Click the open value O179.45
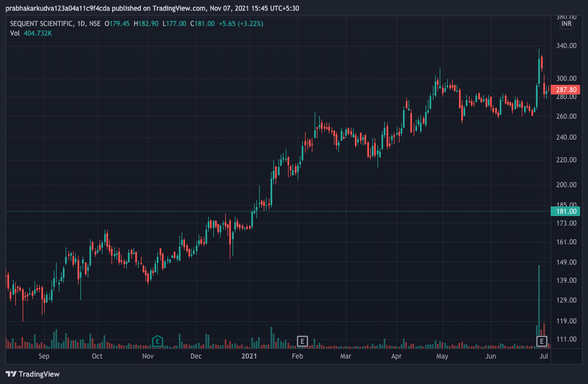Viewport: 588px width, 384px height. [x=117, y=24]
